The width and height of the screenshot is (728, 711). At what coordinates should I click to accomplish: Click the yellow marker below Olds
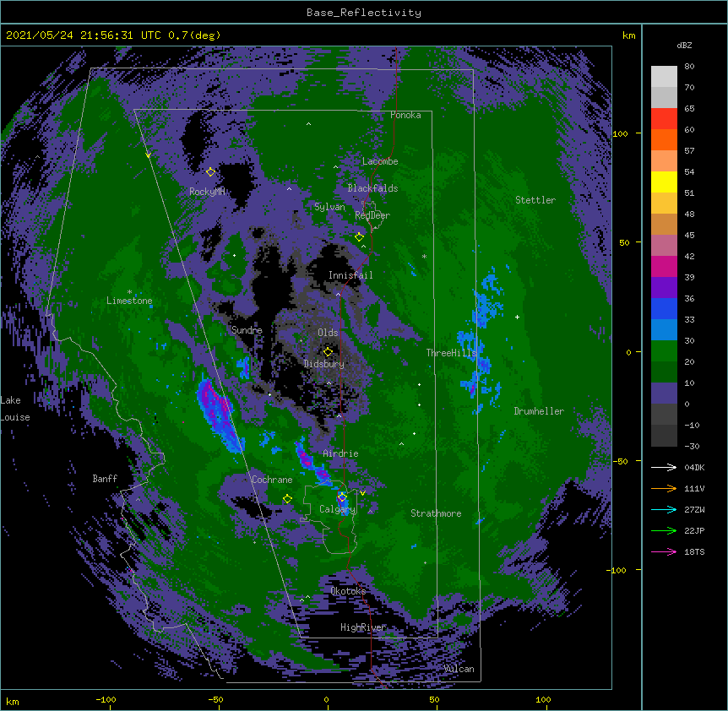328,351
